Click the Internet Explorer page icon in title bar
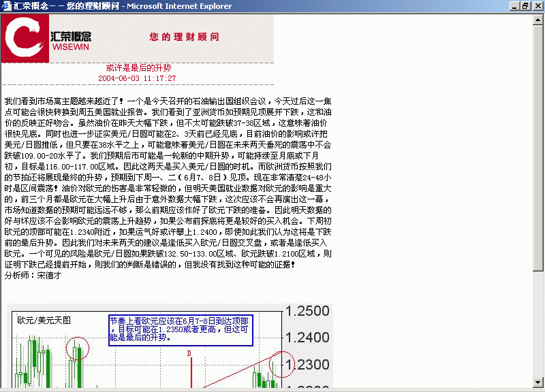This screenshot has width=545, height=392. pyautogui.click(x=6, y=6)
